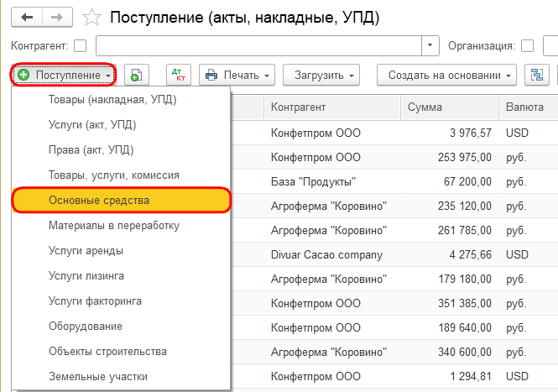This screenshot has height=392, width=558.
Task: Go back with the left arrow button
Action: (x=27, y=17)
